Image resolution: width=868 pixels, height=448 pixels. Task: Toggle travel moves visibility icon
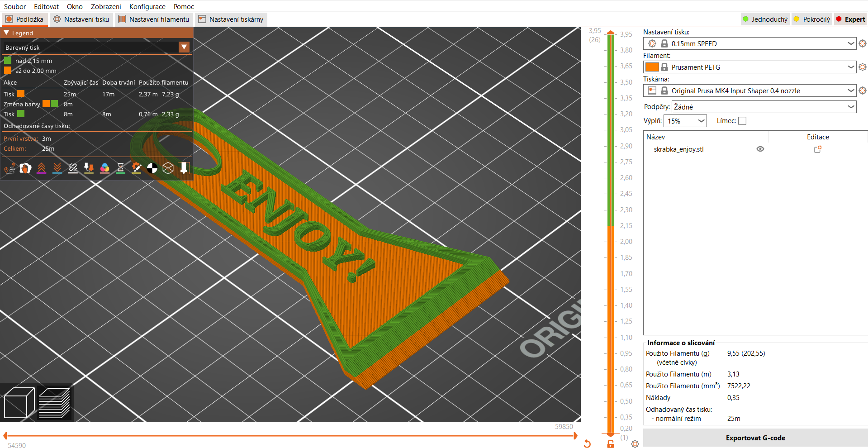click(9, 168)
